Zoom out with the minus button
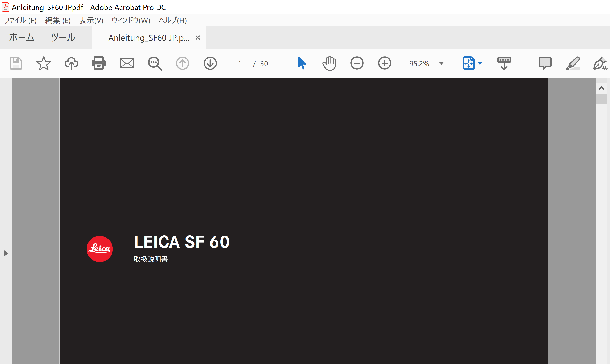 [x=357, y=63]
